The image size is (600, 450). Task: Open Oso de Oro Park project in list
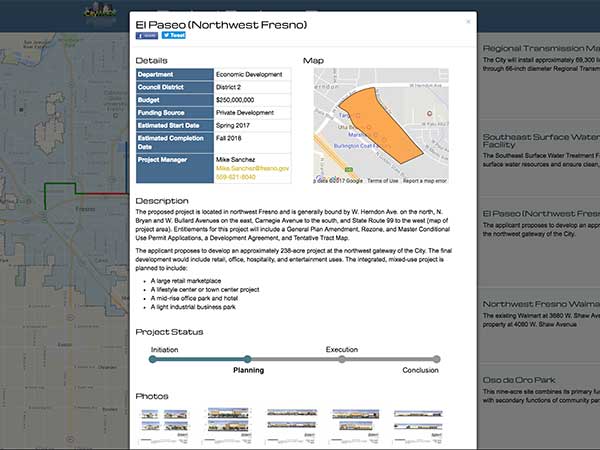tap(519, 380)
